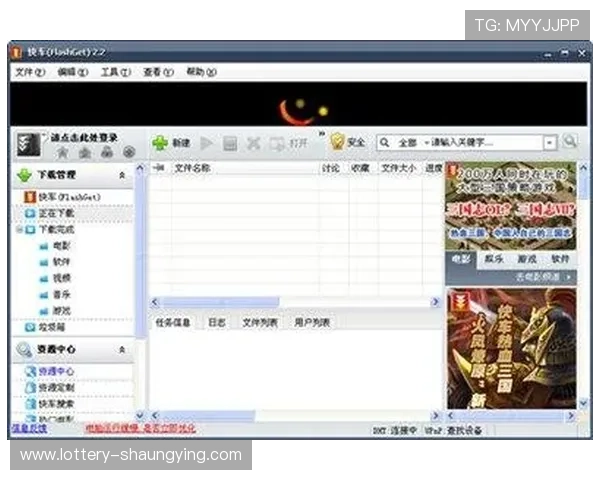Open the 帮助 menu
The height and width of the screenshot is (480, 600).
click(x=201, y=72)
